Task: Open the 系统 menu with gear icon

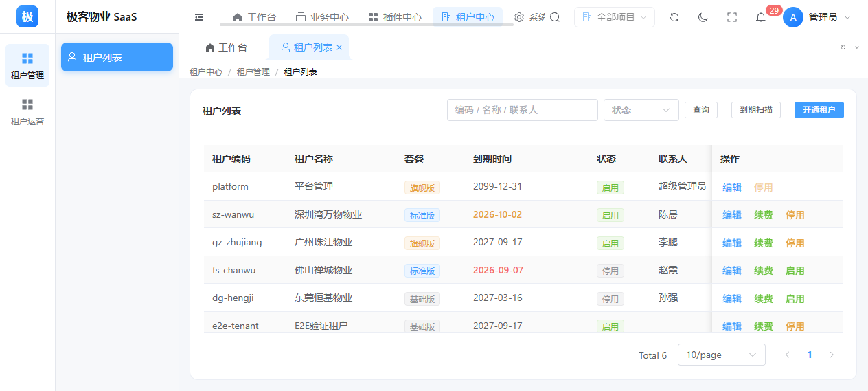Action: point(529,17)
